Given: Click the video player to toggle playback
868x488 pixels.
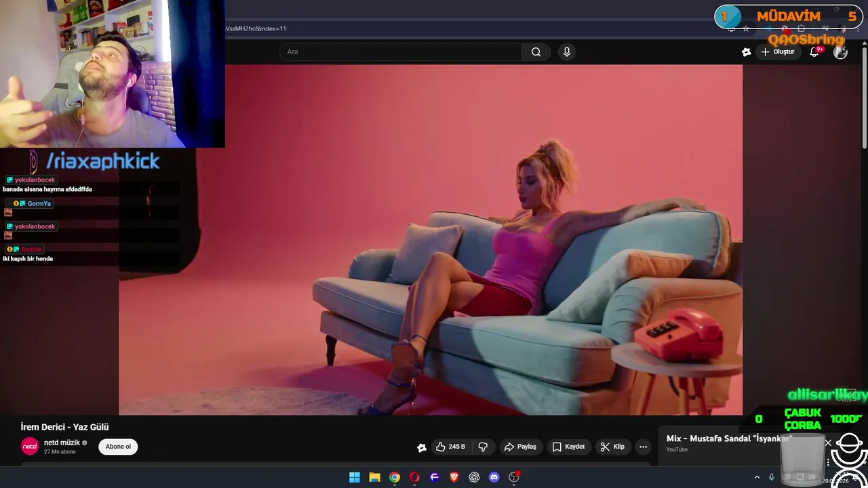Looking at the screenshot, I should click(x=431, y=239).
